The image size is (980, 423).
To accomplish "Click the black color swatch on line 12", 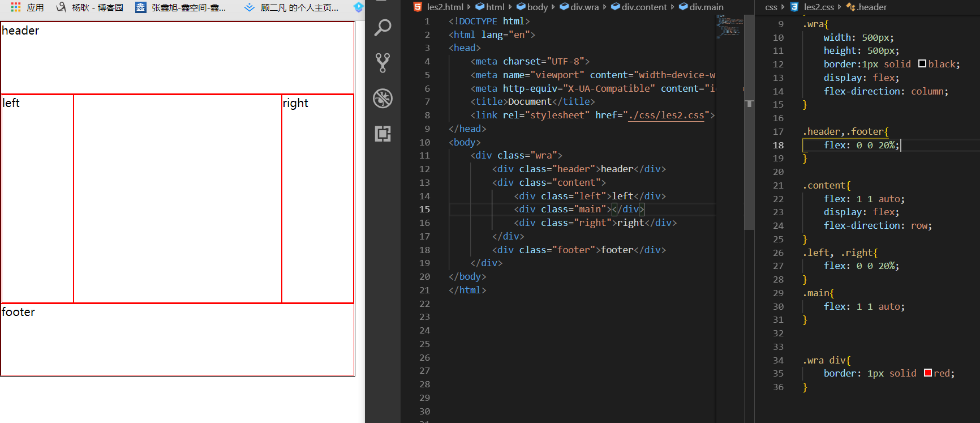I will click(x=922, y=63).
